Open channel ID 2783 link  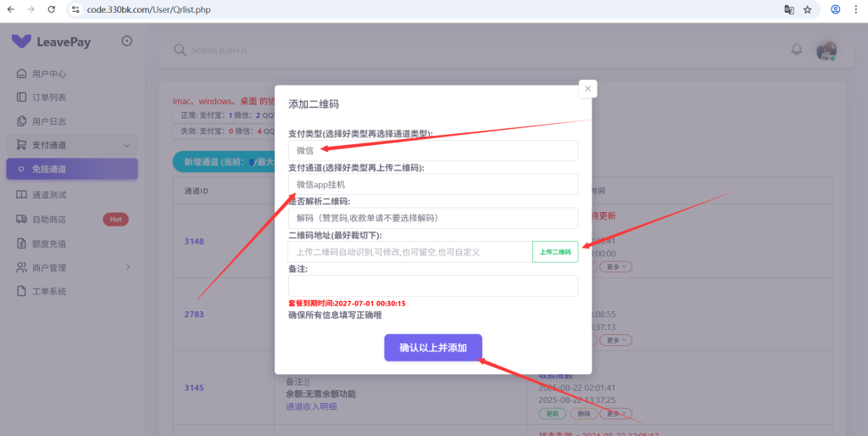194,314
